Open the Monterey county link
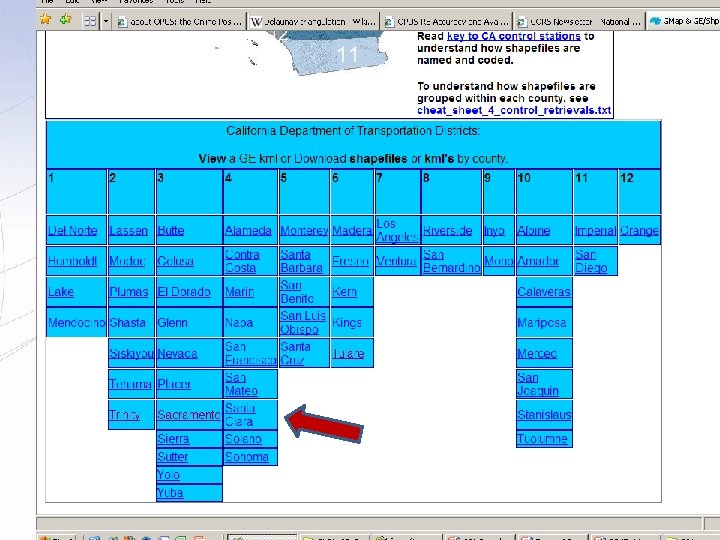This screenshot has width=720, height=540. pyautogui.click(x=304, y=231)
